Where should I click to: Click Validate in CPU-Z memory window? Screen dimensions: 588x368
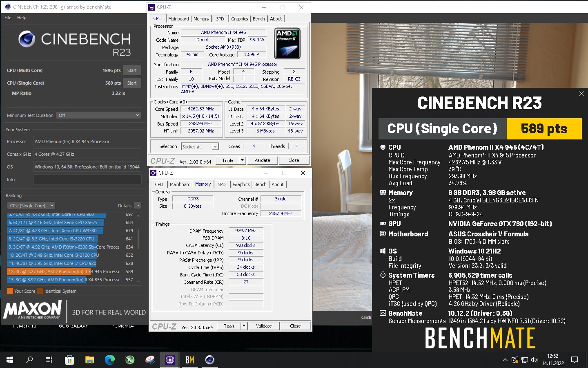coord(264,326)
